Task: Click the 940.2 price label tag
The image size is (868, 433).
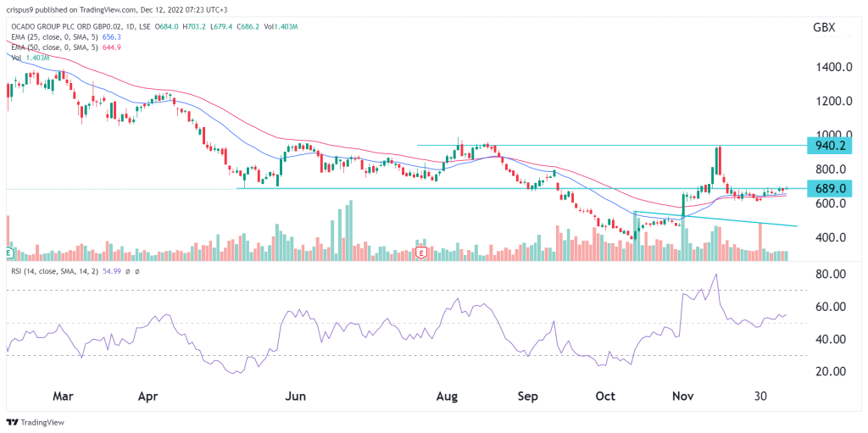Action: tap(829, 145)
